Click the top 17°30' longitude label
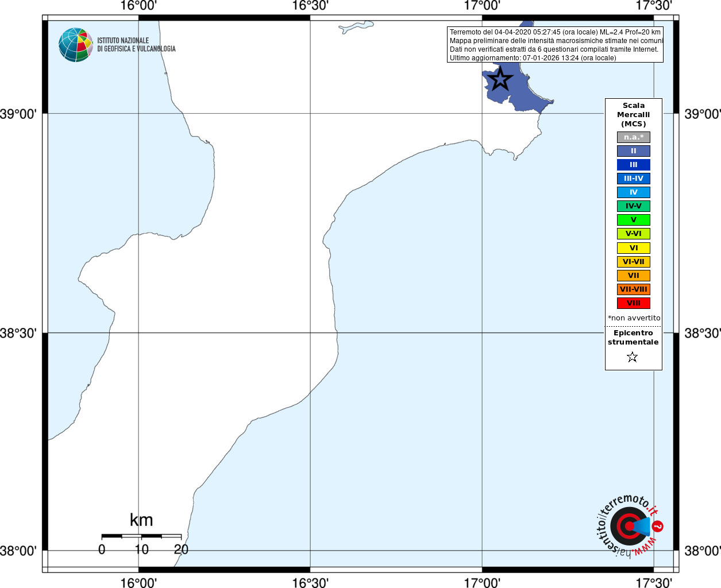 (654, 6)
